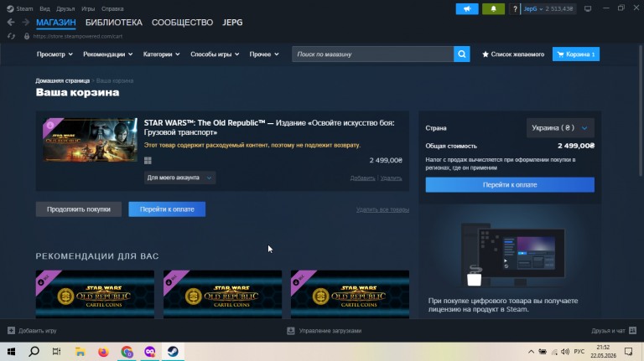Open the JEPG profile tab
Screen dimensions: 644x361
coord(232,23)
